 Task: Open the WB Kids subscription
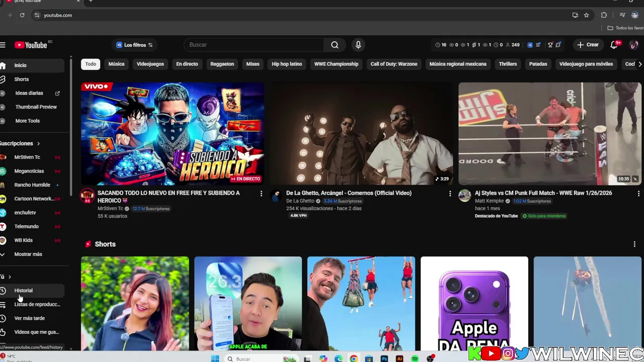[x=32, y=240]
